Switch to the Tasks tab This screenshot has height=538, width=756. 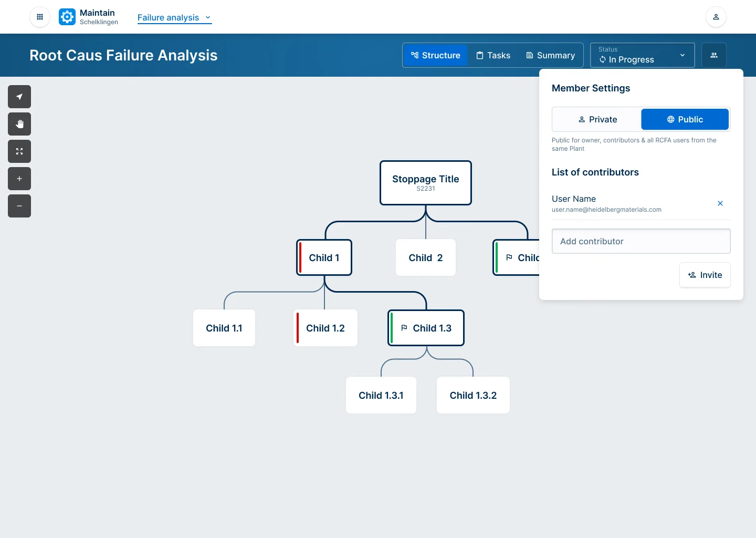(x=493, y=55)
